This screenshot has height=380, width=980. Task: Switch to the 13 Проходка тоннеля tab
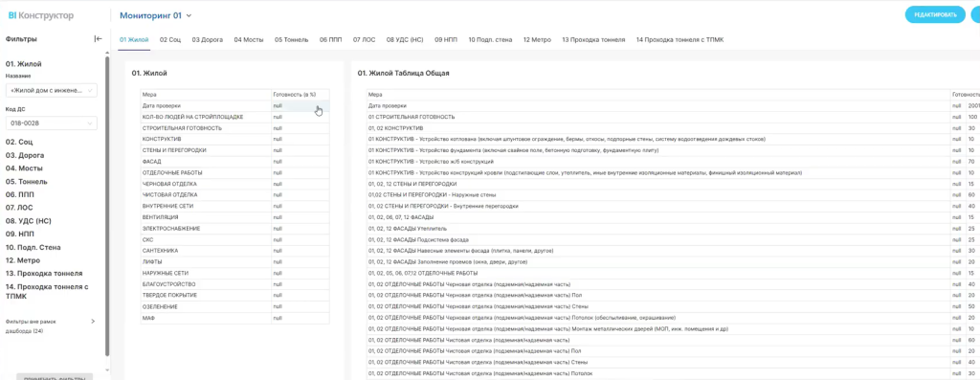pyautogui.click(x=593, y=39)
